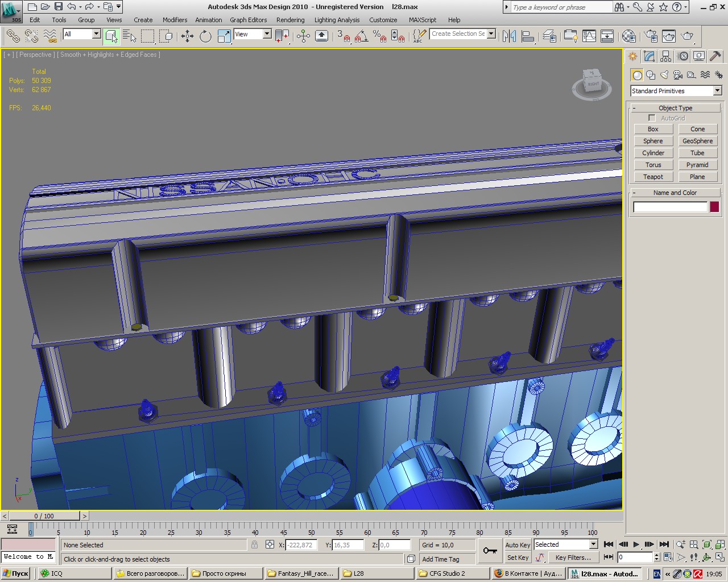The image size is (728, 582).
Task: Toggle the Auto Key mode
Action: tap(518, 544)
